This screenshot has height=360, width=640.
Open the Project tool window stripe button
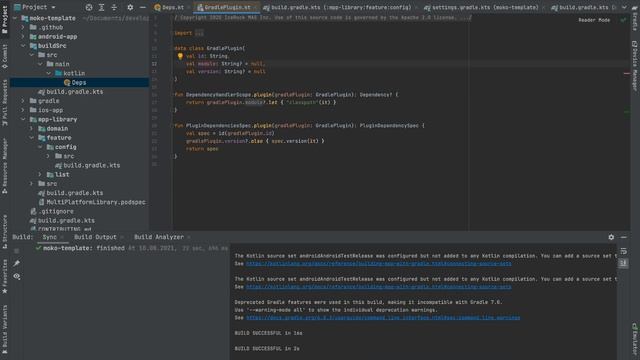[4, 19]
